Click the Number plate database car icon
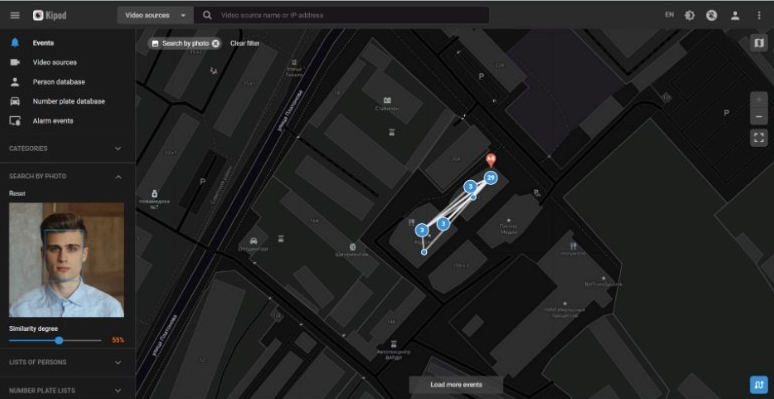Viewport: 774px width, 399px height. 15,101
